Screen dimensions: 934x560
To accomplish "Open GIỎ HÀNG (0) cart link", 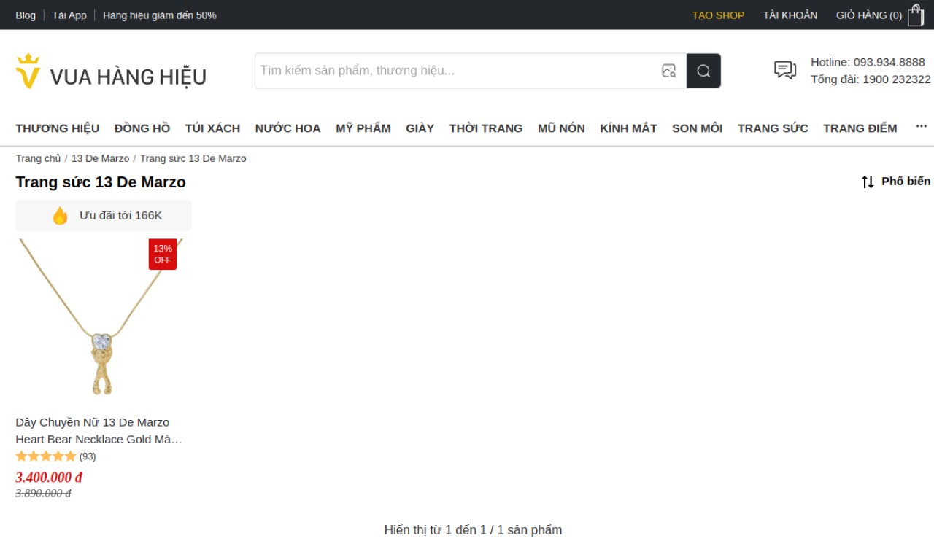I will tap(869, 15).
